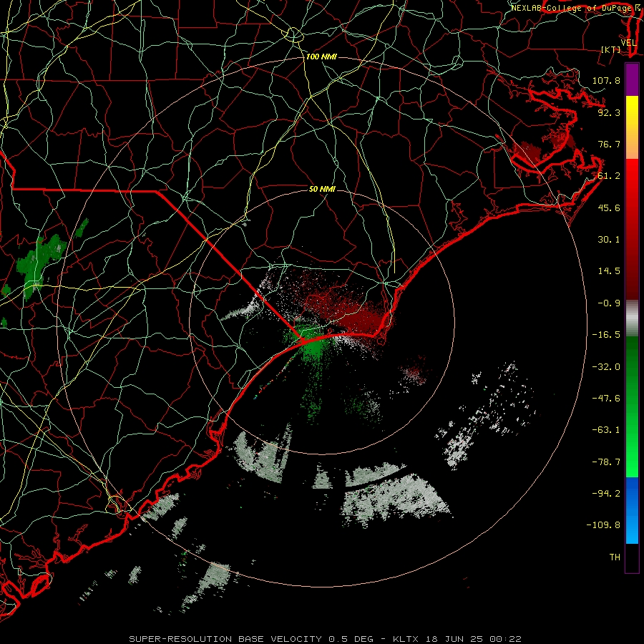644x644 pixels.
Task: Select the 61.2 scale value
Action: pos(609,176)
